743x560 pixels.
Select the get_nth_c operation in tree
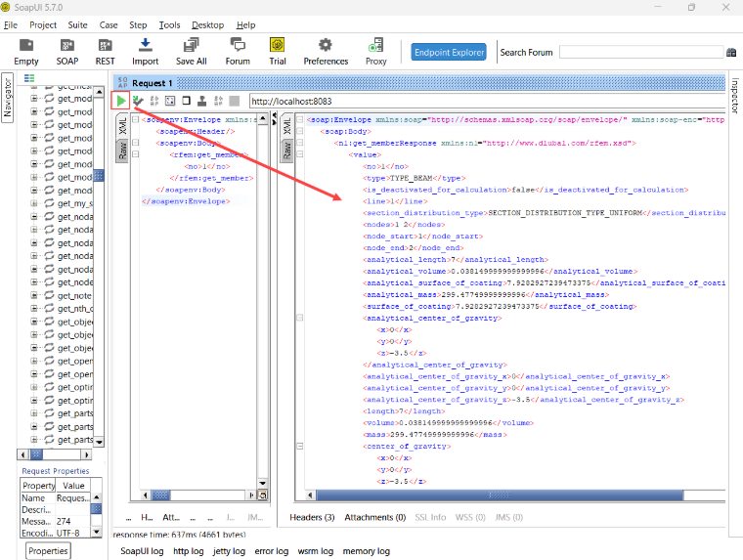click(75, 309)
